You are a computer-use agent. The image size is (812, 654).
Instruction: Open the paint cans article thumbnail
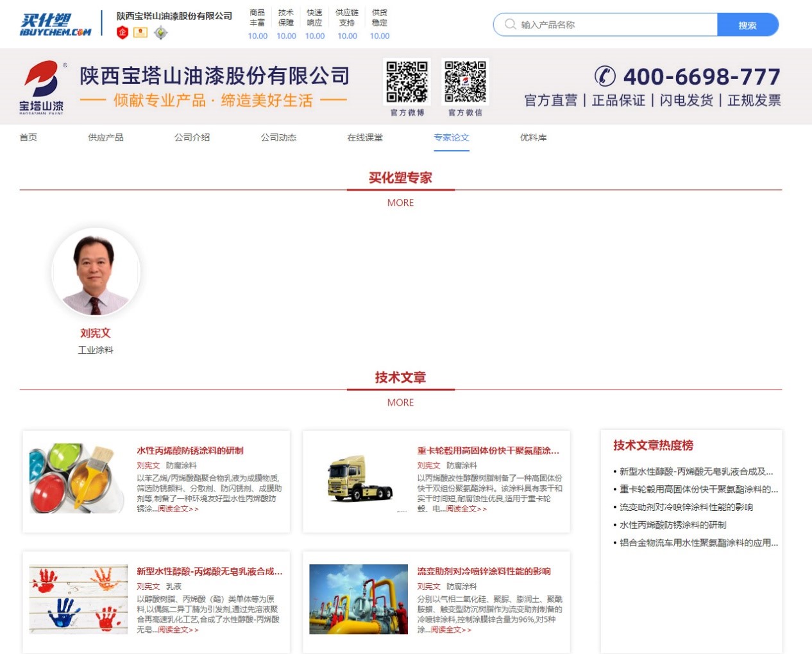tap(77, 478)
